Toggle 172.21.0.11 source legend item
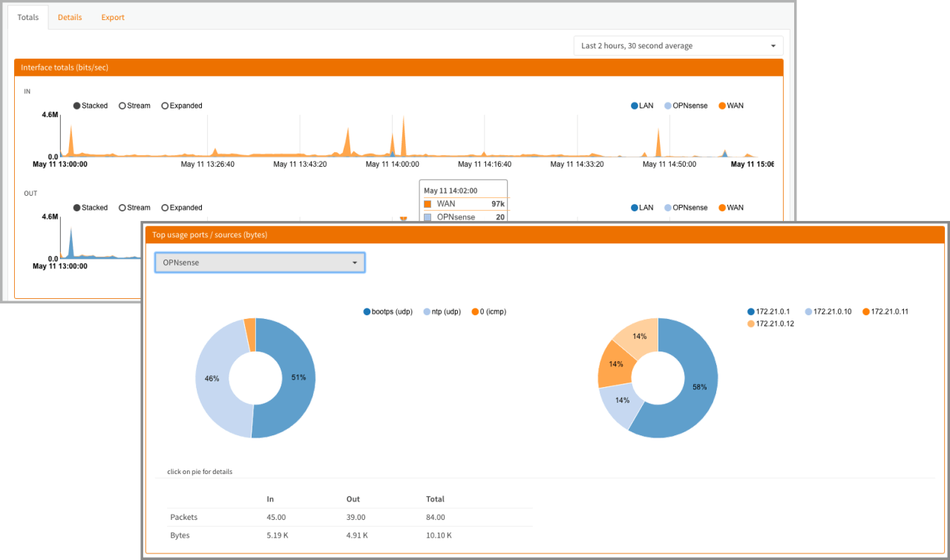The height and width of the screenshot is (560, 950). coord(885,312)
